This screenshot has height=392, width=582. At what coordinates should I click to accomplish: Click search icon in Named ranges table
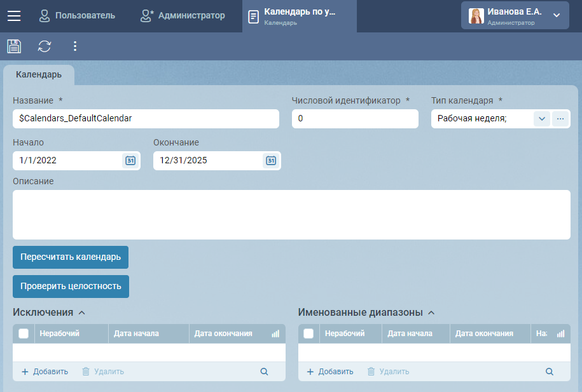tap(550, 372)
